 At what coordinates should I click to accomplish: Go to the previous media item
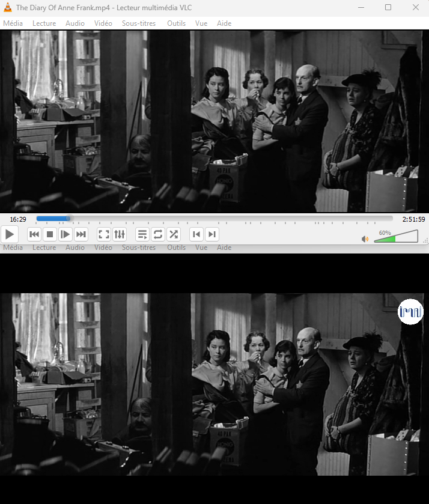click(x=34, y=234)
